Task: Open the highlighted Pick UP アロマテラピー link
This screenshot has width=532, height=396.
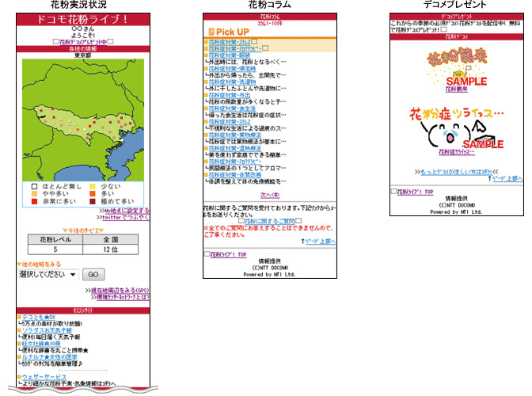Action: pyautogui.click(x=235, y=49)
